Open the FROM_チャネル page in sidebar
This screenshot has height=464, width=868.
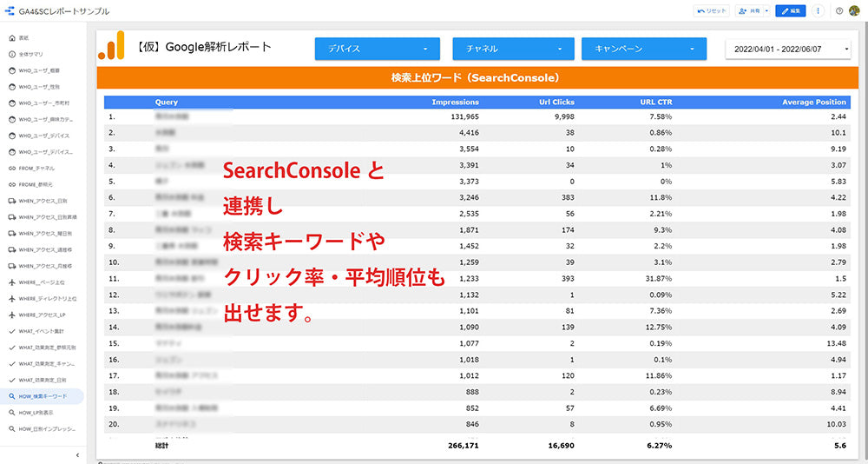(x=36, y=168)
